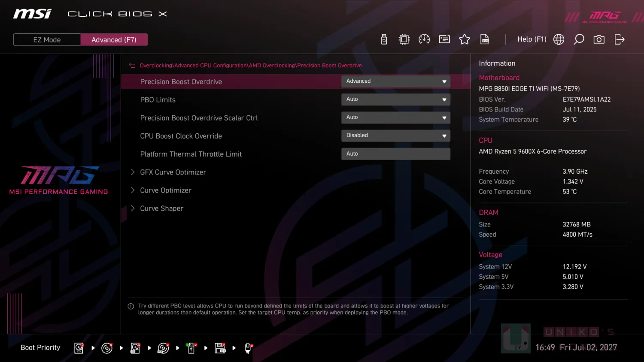The width and height of the screenshot is (644, 362).
Task: Open the favorites star icon
Action: click(x=465, y=39)
